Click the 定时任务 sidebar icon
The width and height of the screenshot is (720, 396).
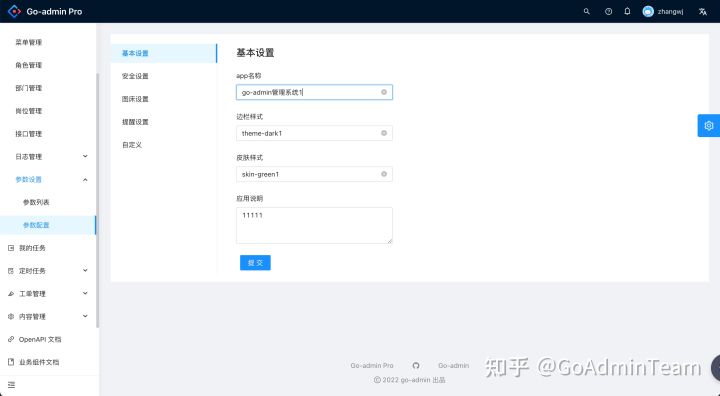11,271
